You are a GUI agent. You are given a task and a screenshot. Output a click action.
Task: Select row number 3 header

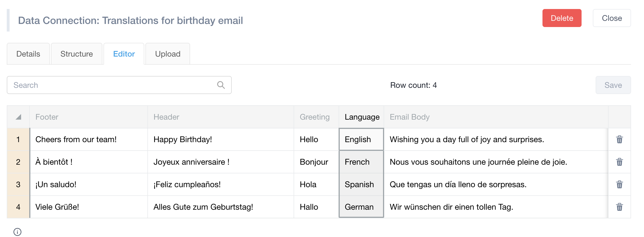click(18, 184)
